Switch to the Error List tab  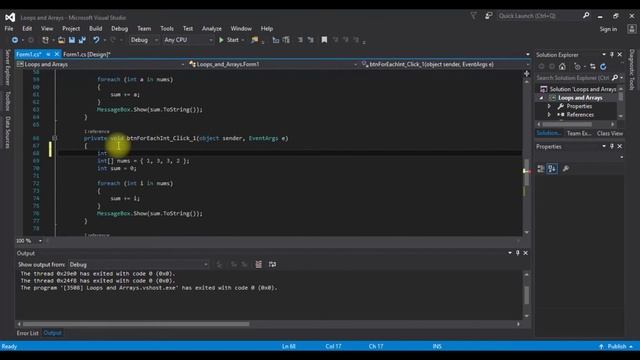click(x=28, y=333)
